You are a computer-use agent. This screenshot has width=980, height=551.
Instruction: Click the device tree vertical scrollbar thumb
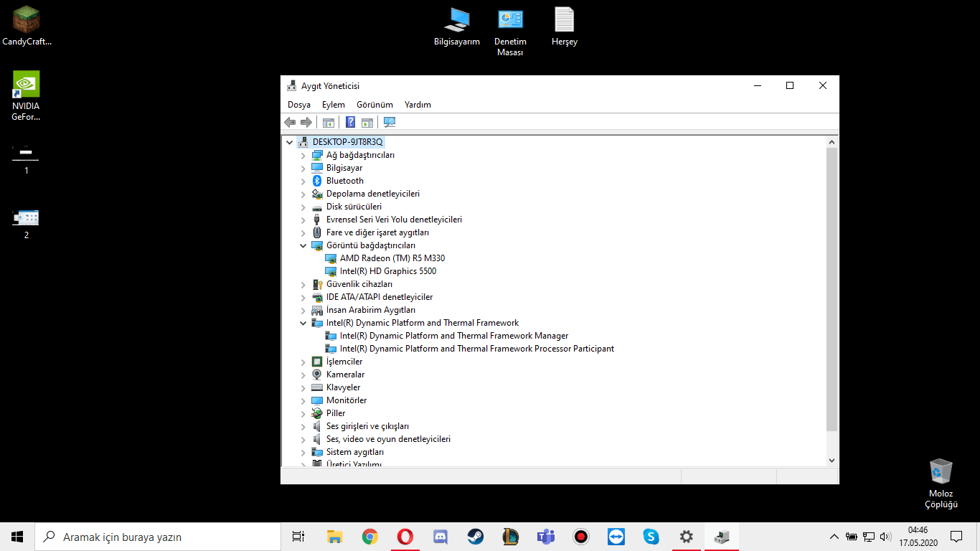click(x=832, y=289)
